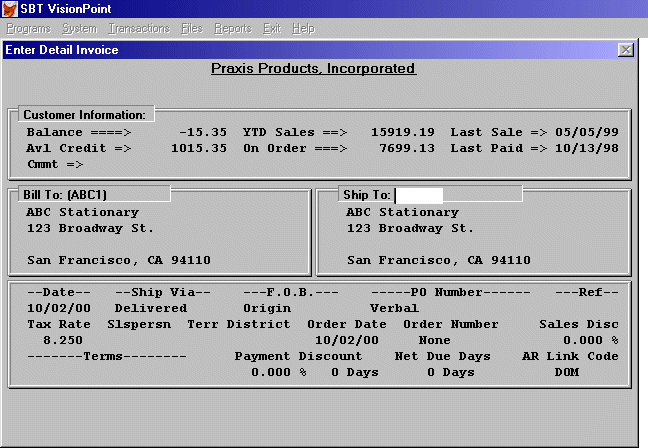Open the Reports menu
648x448 pixels.
click(x=233, y=29)
